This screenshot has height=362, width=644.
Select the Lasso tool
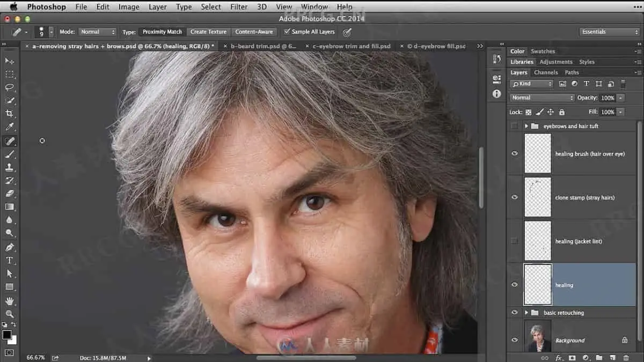click(9, 87)
